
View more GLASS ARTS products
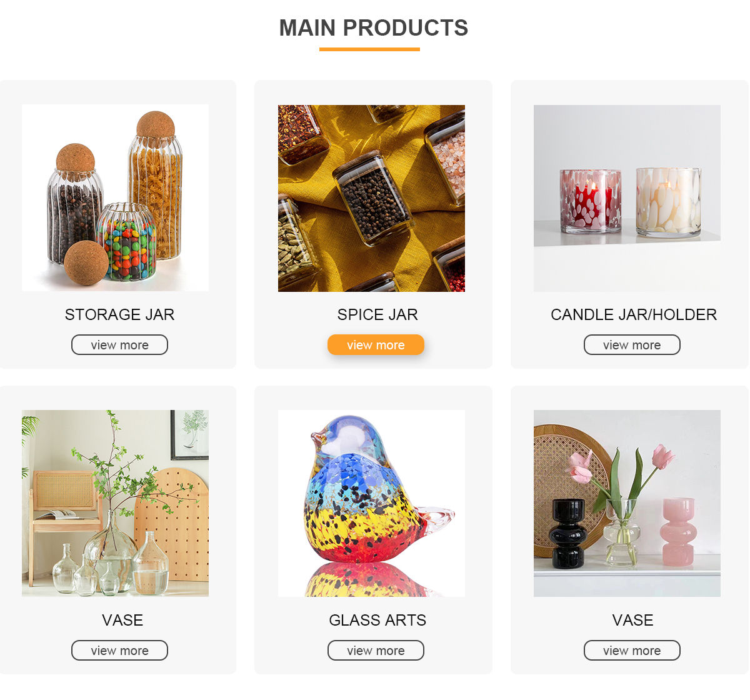click(376, 651)
